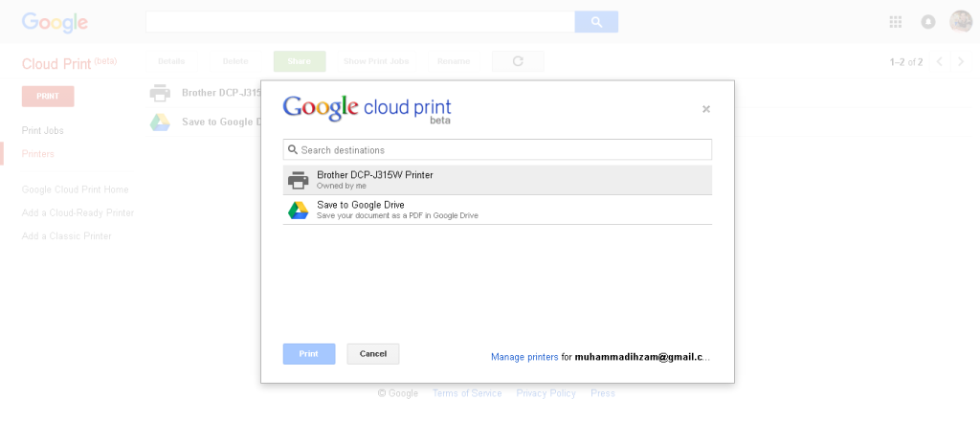Open the Google apps grid icon
Screen dimensions: 980x422
(x=895, y=22)
